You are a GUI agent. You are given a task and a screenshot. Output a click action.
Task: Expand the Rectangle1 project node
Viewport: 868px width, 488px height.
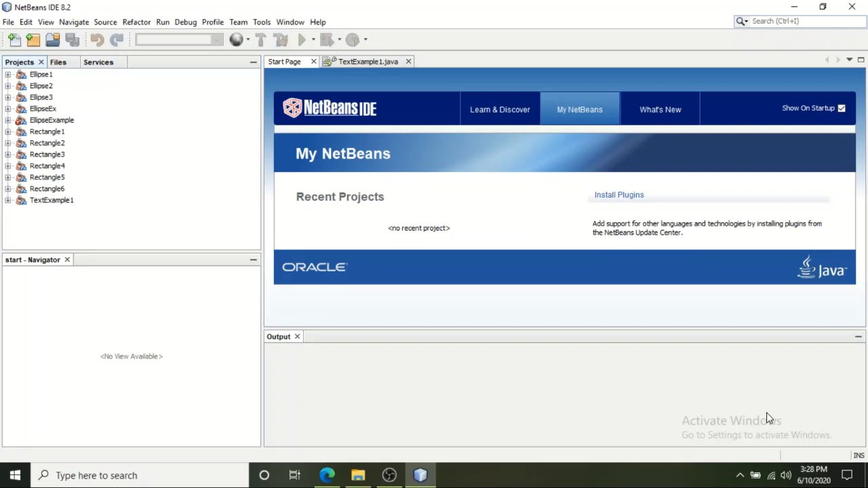tap(7, 131)
